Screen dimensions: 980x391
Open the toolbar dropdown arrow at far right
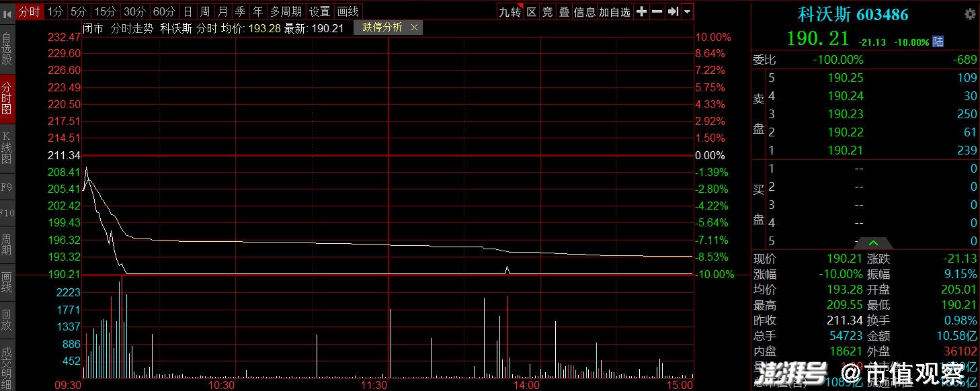[687, 11]
